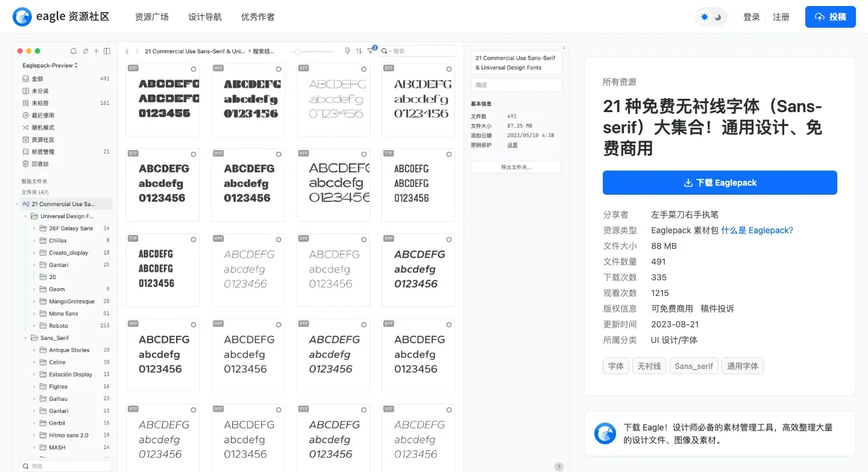Select the Roboto folder row
The width and height of the screenshot is (868, 472).
(x=71, y=326)
